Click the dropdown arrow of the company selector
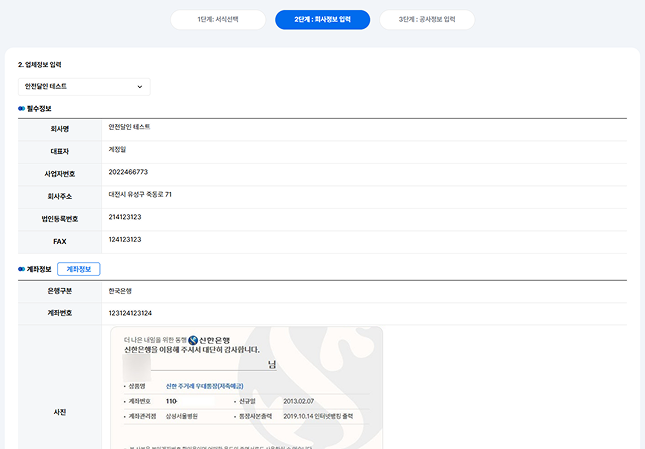 pyautogui.click(x=139, y=87)
